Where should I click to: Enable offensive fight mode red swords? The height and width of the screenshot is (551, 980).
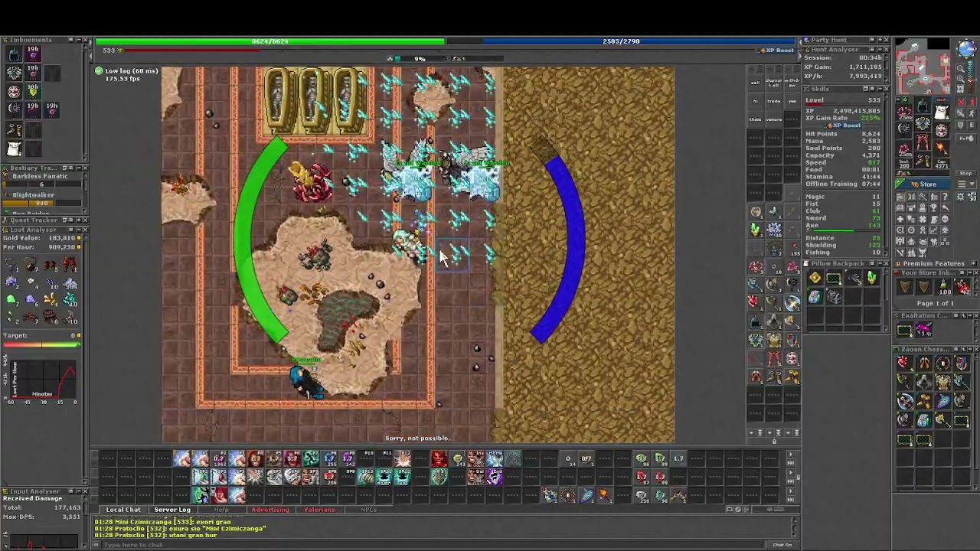point(961,102)
